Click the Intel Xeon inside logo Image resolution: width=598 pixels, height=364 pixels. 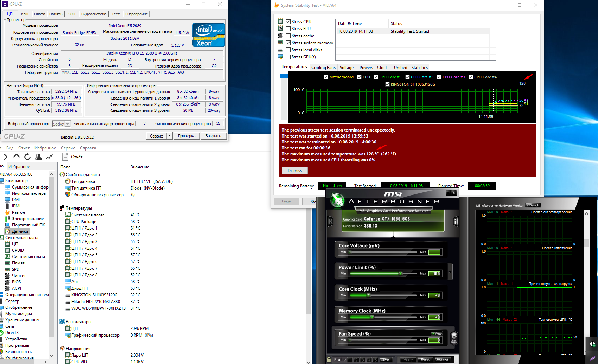click(209, 35)
